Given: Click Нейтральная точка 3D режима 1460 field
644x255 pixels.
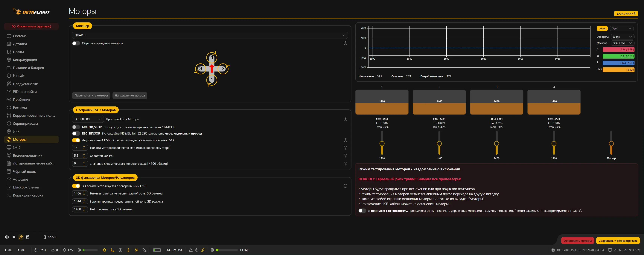Looking at the screenshot, I should [80, 209].
